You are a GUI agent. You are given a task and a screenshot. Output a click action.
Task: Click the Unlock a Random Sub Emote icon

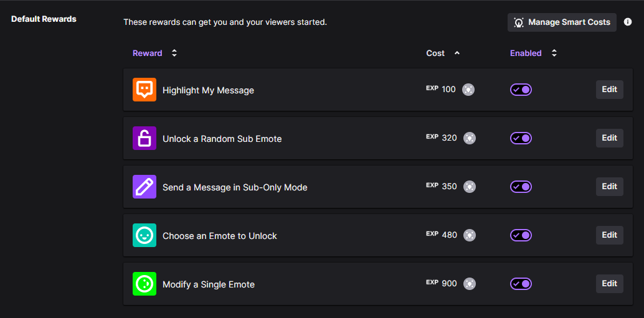144,138
